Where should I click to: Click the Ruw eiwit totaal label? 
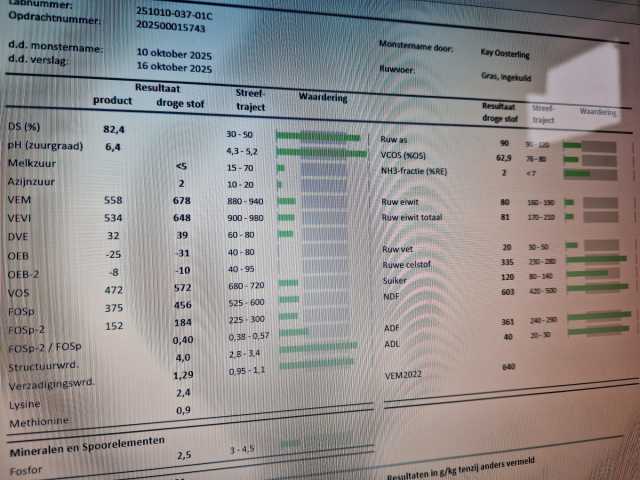point(412,217)
